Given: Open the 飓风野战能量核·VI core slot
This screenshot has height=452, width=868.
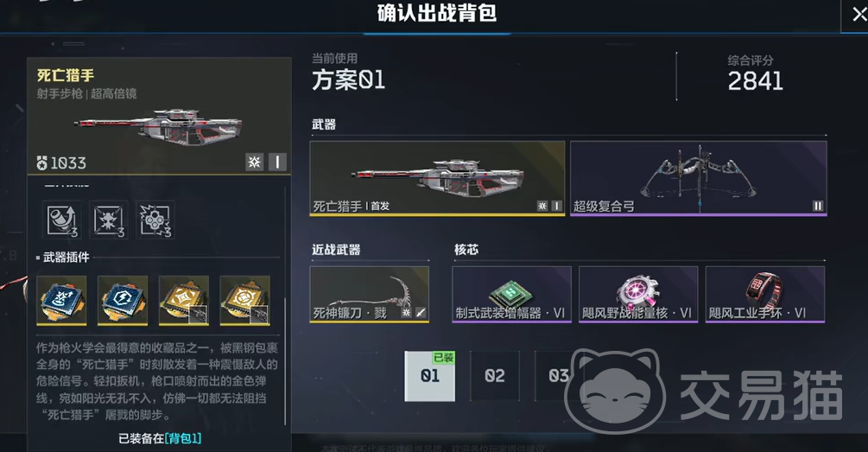Looking at the screenshot, I should click(x=638, y=295).
